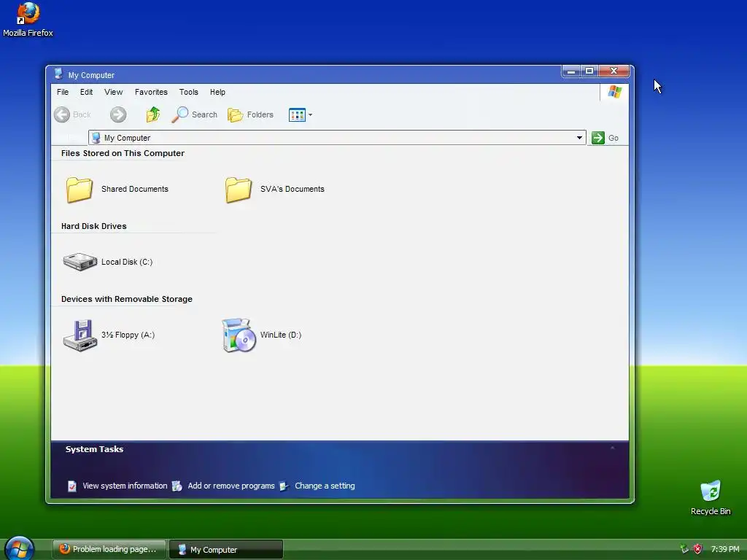747x560 pixels.
Task: Click the 7:39 PM clock
Action: point(725,549)
